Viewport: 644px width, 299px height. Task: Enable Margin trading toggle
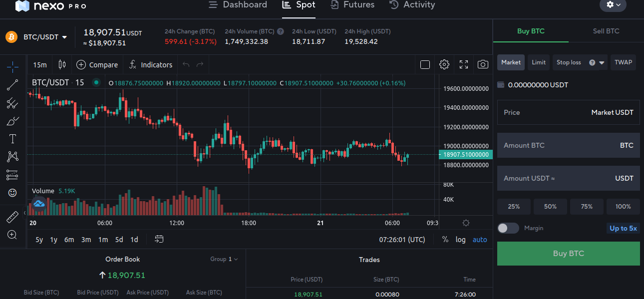508,228
